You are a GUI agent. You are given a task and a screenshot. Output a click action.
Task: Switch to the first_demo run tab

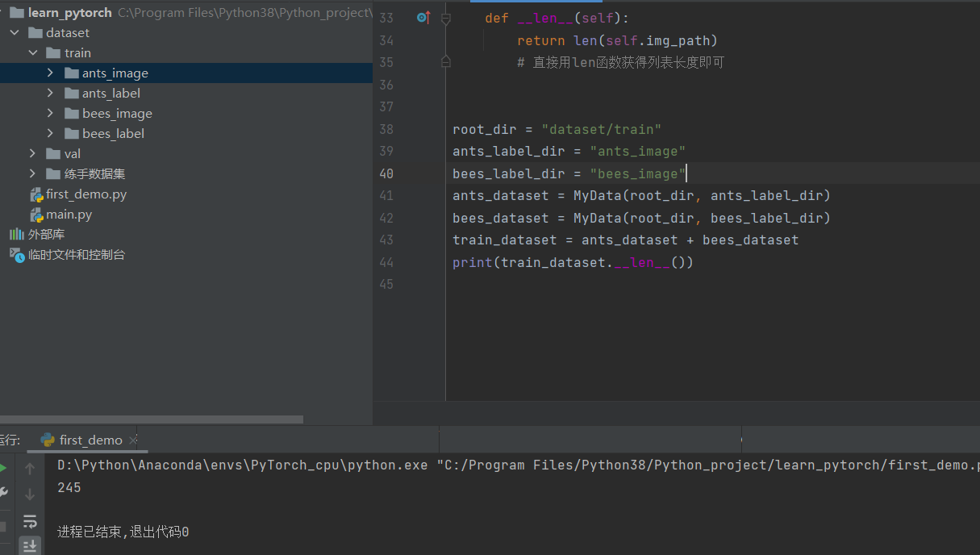click(90, 440)
